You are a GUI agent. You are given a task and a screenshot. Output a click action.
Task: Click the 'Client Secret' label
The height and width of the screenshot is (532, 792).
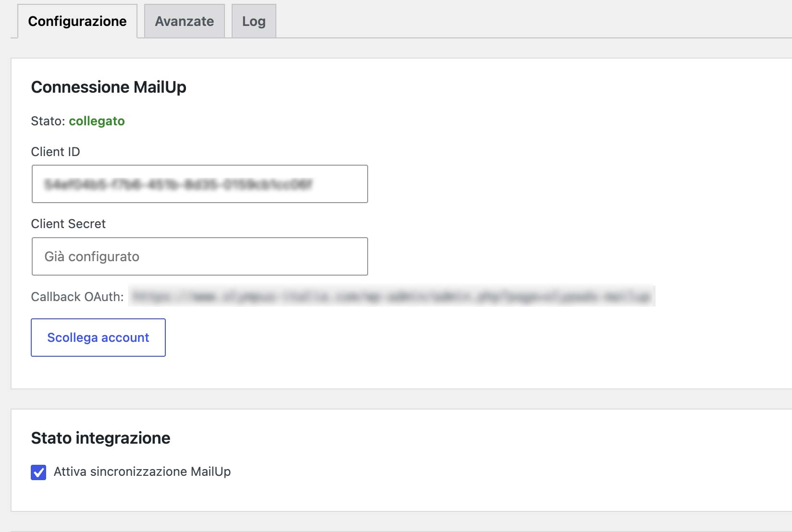pos(68,224)
